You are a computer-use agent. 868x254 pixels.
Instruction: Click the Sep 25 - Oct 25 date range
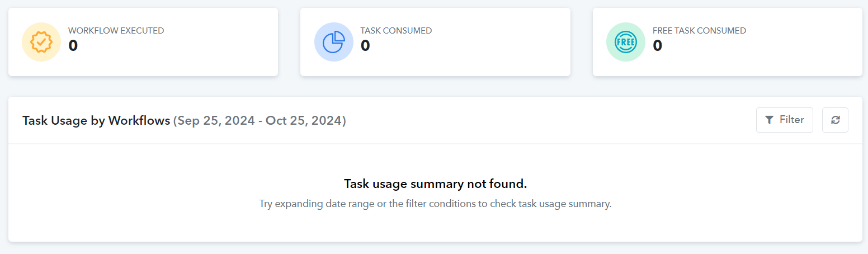pos(260,120)
